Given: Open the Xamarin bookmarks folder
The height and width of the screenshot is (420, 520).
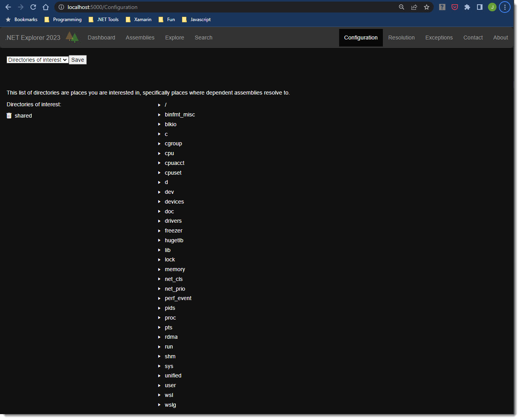Looking at the screenshot, I should pyautogui.click(x=138, y=20).
